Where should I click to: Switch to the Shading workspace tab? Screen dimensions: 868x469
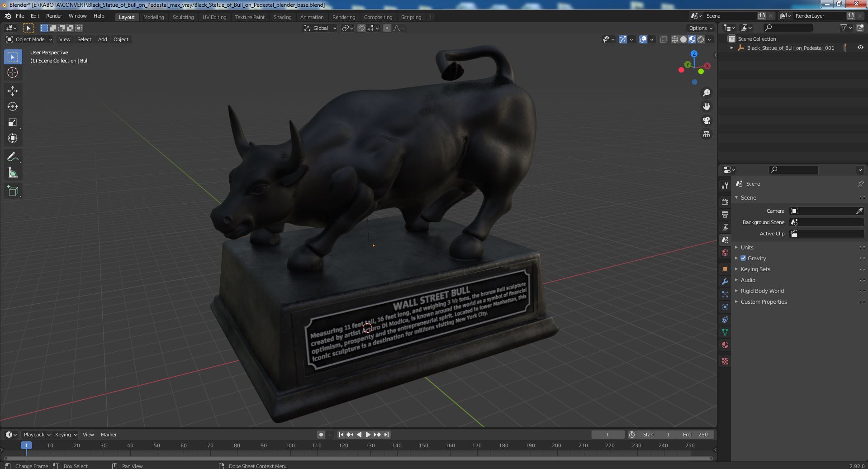[x=282, y=17]
